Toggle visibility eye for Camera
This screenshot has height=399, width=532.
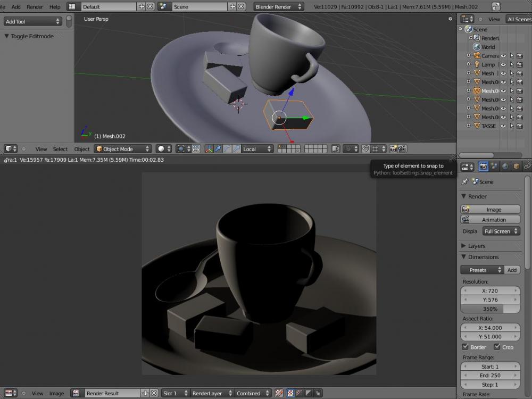coord(503,56)
